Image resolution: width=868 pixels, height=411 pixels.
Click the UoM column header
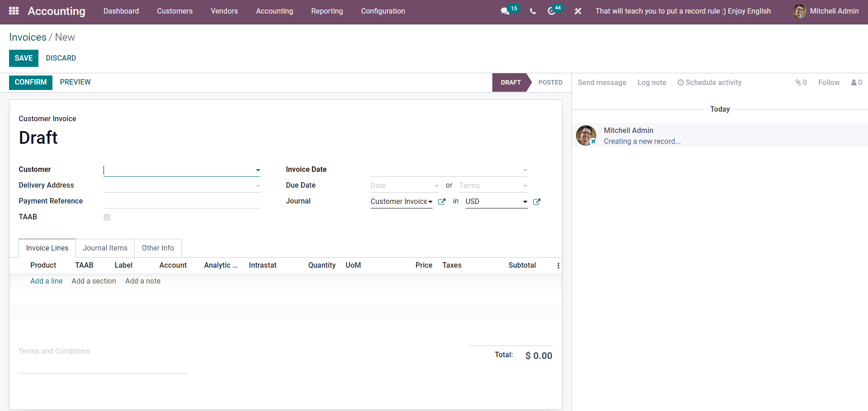[x=353, y=265]
